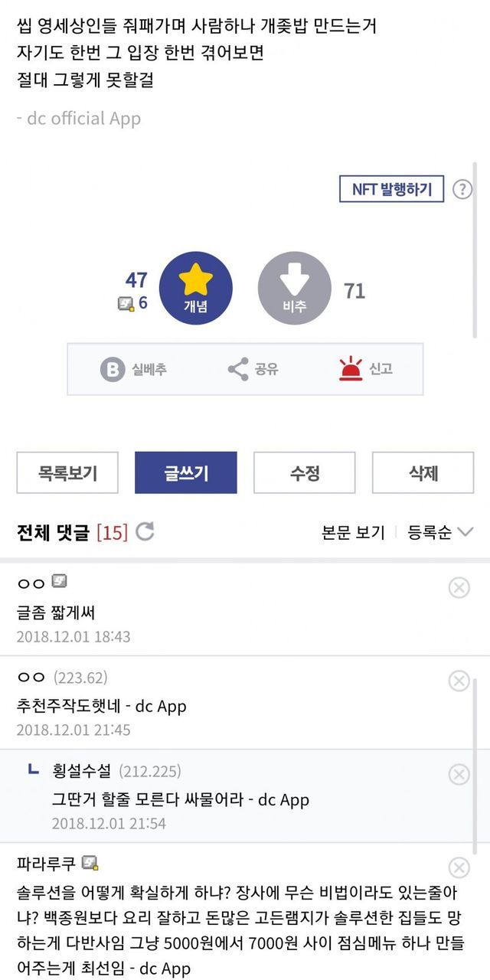Image resolution: width=490 pixels, height=980 pixels.
Task: Click 수정 to edit the post
Action: [305, 473]
